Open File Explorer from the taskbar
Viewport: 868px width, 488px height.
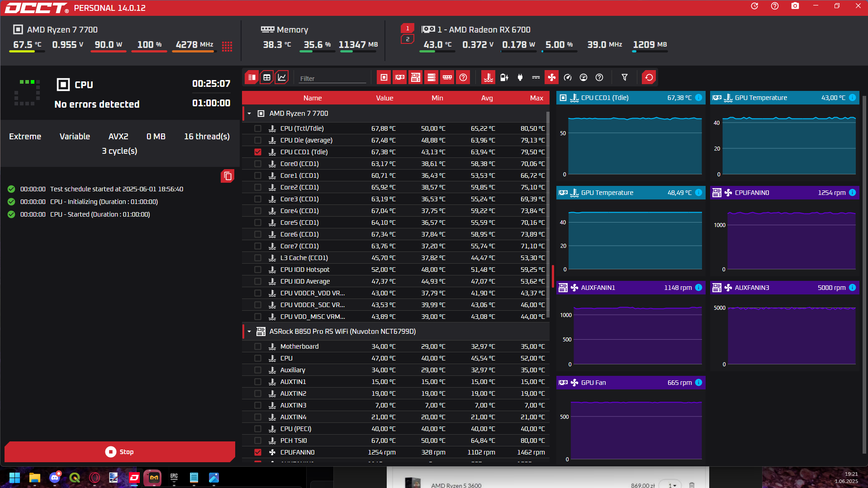click(35, 477)
